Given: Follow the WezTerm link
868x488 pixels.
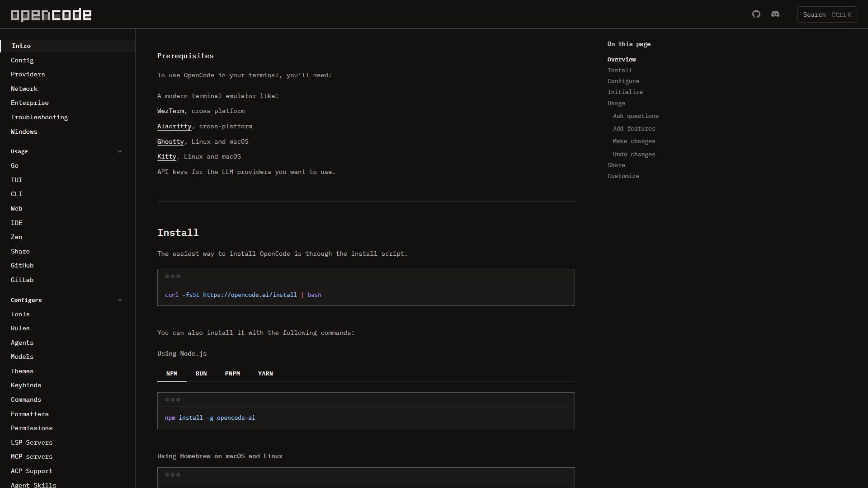Looking at the screenshot, I should [170, 111].
